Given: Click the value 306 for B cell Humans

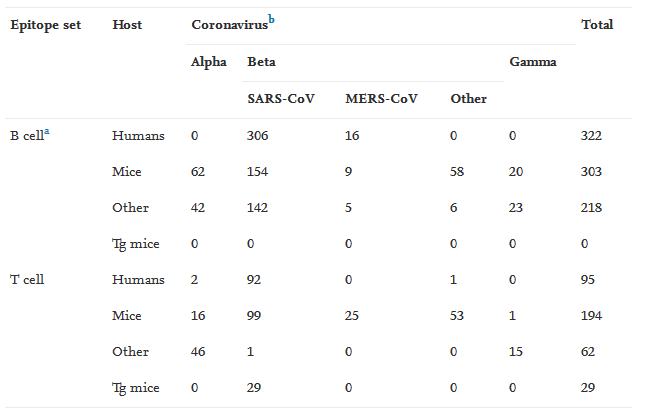Looking at the screenshot, I should click(257, 136).
